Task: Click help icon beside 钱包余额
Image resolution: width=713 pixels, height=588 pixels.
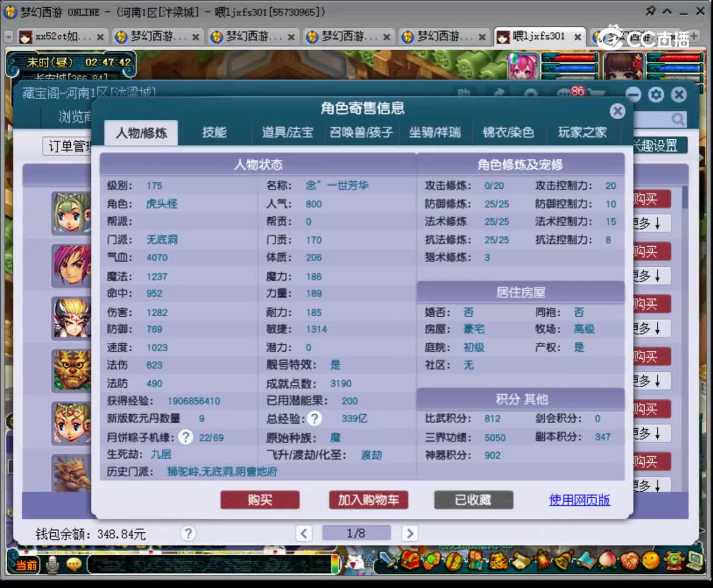Action: click(188, 533)
